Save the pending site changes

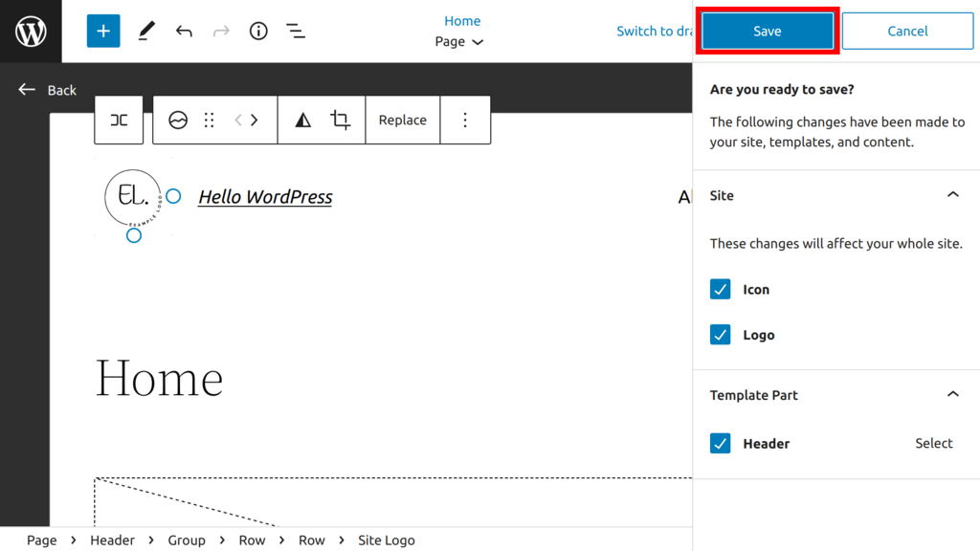(x=767, y=31)
